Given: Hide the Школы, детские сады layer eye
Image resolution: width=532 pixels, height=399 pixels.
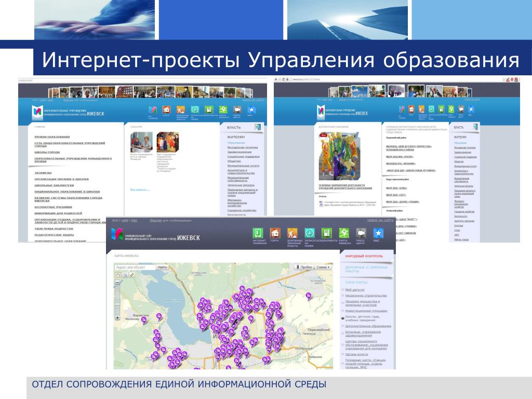Looking at the screenshot, I should point(343,318).
